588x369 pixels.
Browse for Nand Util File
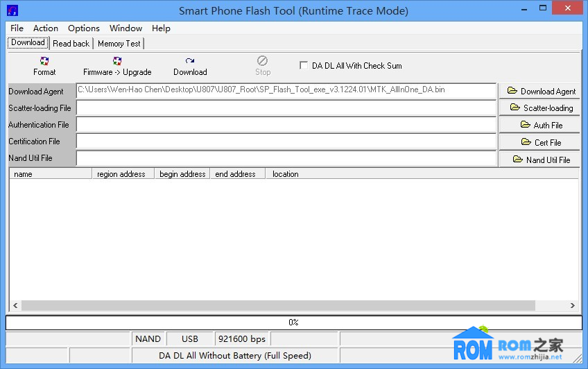[541, 160]
